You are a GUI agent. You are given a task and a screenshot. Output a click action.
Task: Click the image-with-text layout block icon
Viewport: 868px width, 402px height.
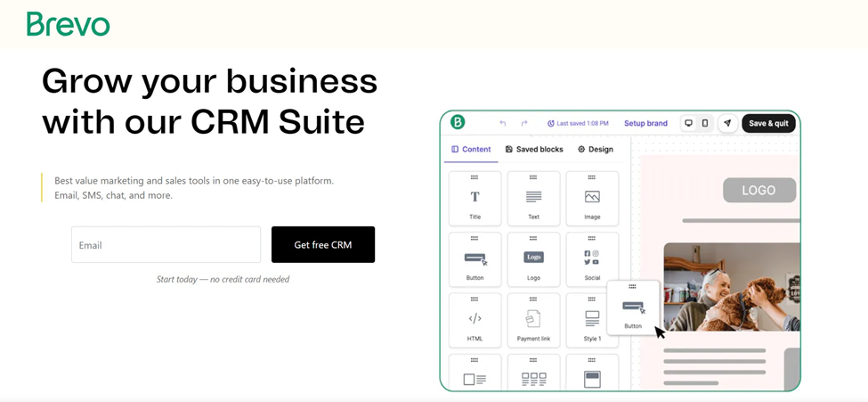click(475, 379)
